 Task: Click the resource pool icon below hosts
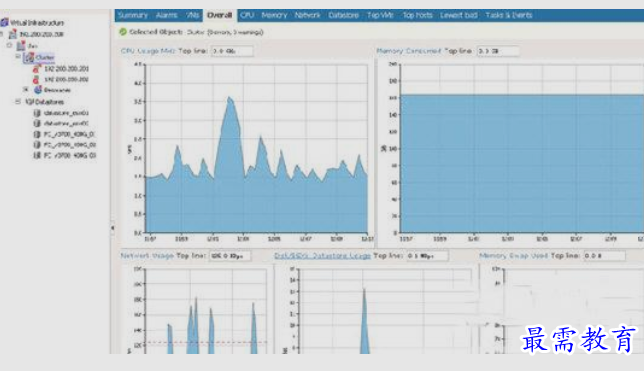(x=38, y=90)
